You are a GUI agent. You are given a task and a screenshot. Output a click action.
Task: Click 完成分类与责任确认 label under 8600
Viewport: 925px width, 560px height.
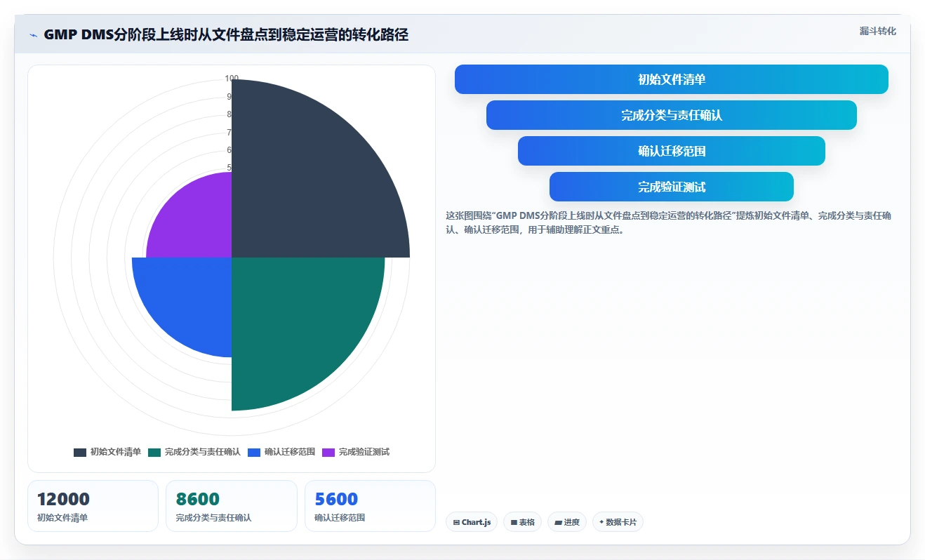pyautogui.click(x=213, y=518)
